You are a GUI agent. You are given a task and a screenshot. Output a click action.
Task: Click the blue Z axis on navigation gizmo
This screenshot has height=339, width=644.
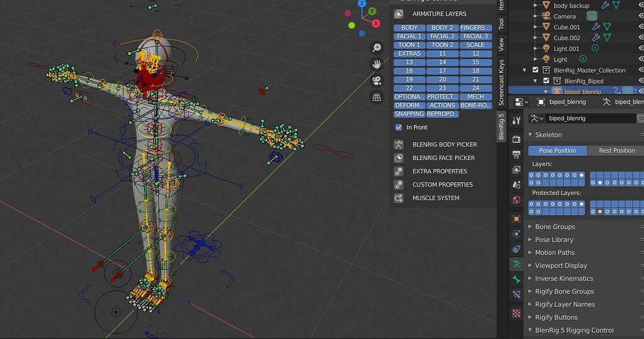[362, 3]
